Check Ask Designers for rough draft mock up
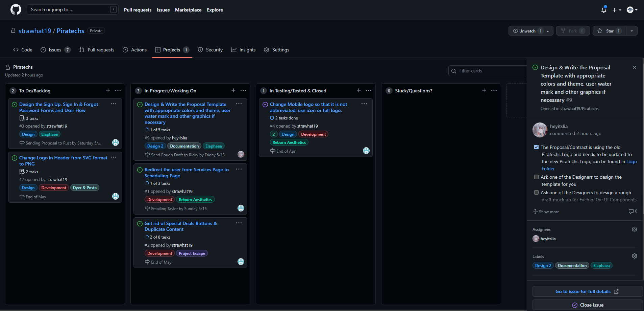 (536, 193)
